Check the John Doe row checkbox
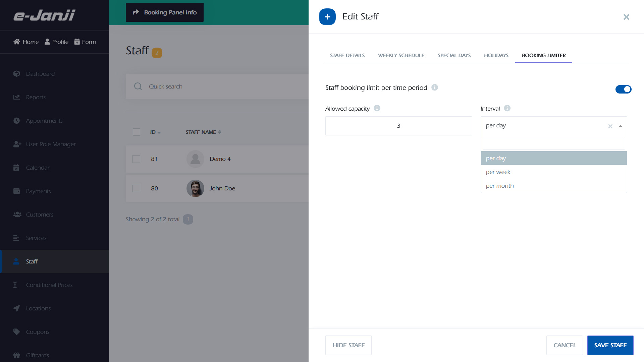 pyautogui.click(x=136, y=188)
